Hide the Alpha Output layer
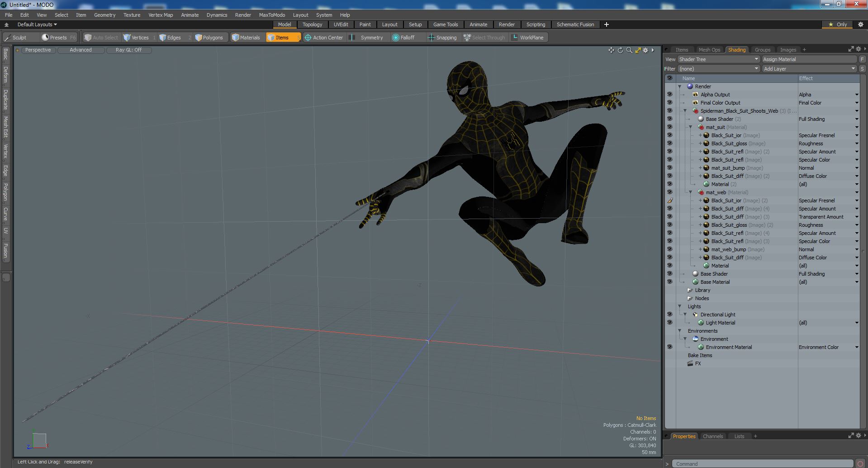Viewport: 868px width, 468px height. tap(669, 95)
